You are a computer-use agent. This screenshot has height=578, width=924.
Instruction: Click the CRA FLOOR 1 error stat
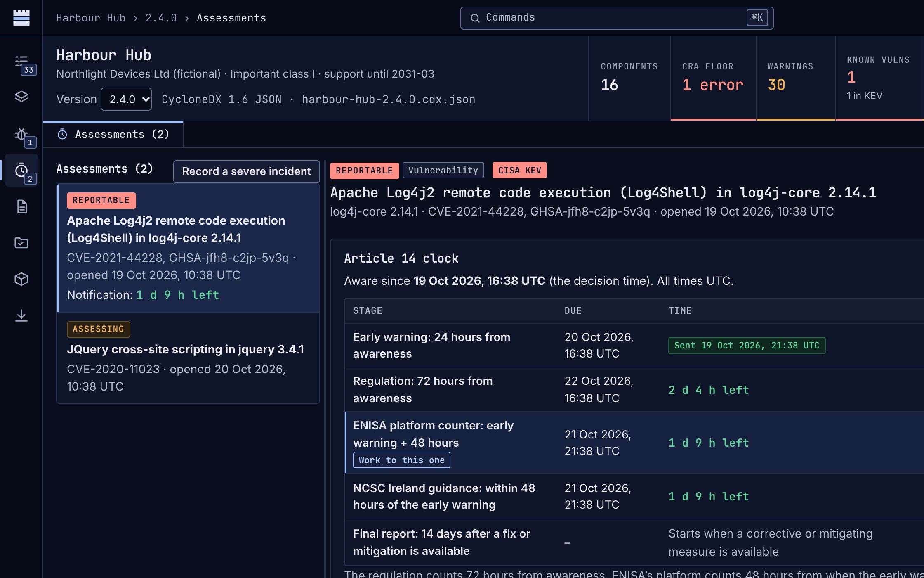click(x=713, y=78)
